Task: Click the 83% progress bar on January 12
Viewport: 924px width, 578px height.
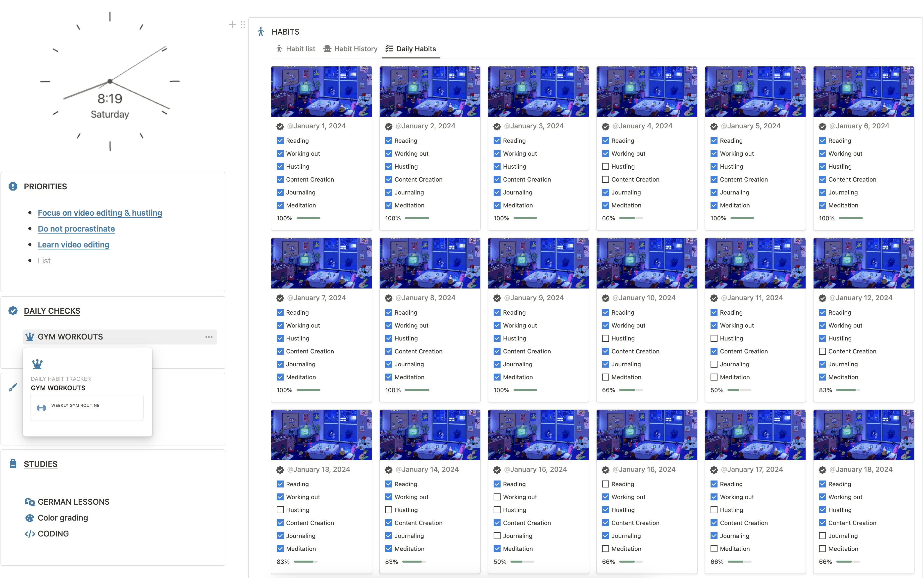Action: point(848,390)
